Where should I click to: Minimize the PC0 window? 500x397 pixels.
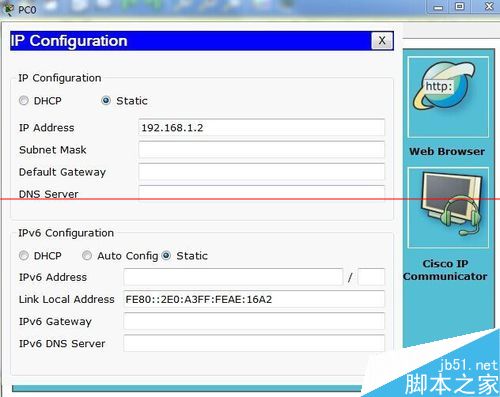point(438,7)
